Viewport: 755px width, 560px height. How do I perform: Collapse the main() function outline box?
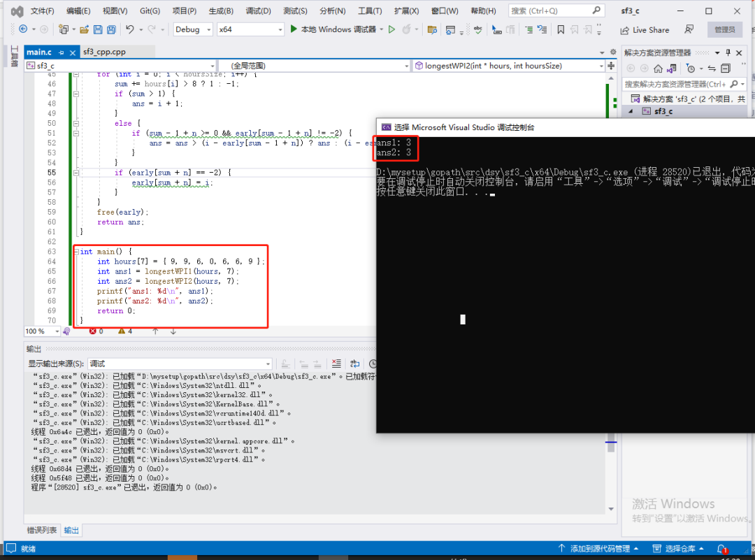click(76, 252)
